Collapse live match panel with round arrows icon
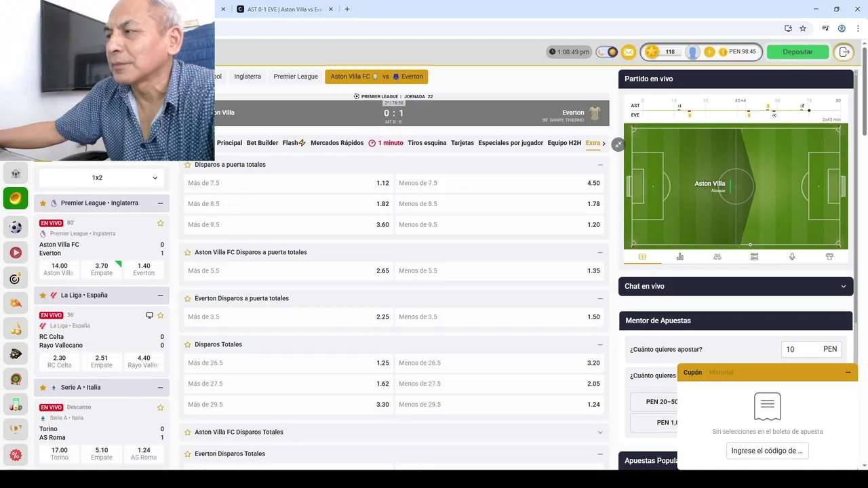The width and height of the screenshot is (868, 488). [x=617, y=144]
